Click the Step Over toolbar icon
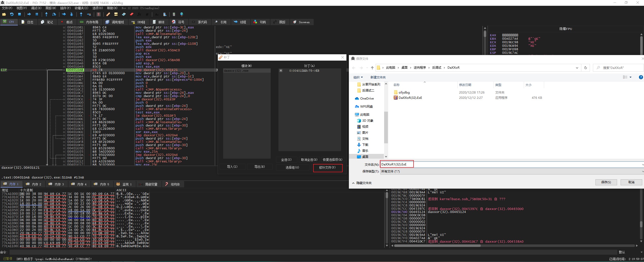This screenshot has width=644, height=262. [x=54, y=14]
